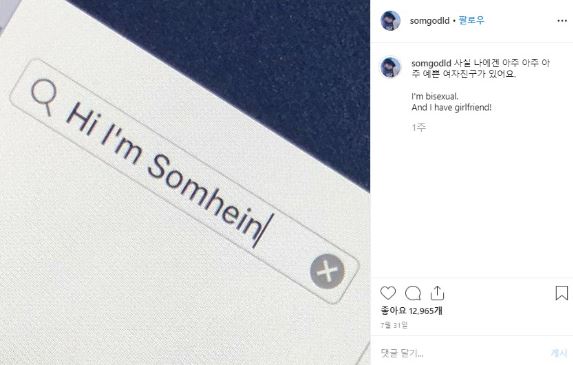Open comments with the speech bubble icon
Image resolution: width=573 pixels, height=365 pixels.
[x=413, y=293]
